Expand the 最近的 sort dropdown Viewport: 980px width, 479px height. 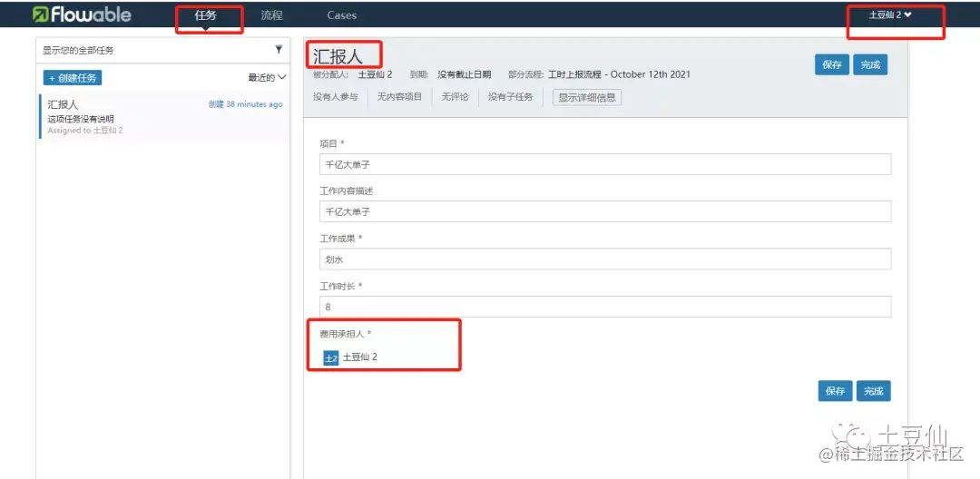coord(268,77)
